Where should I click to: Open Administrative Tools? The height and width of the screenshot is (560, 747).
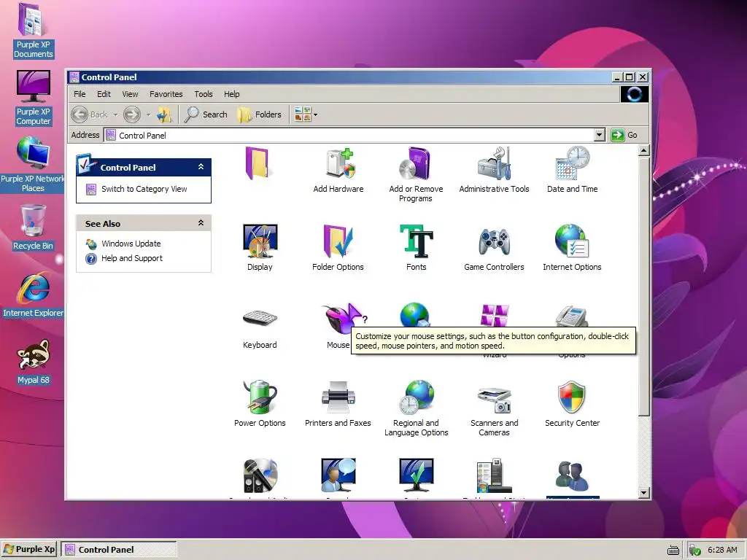pos(494,170)
